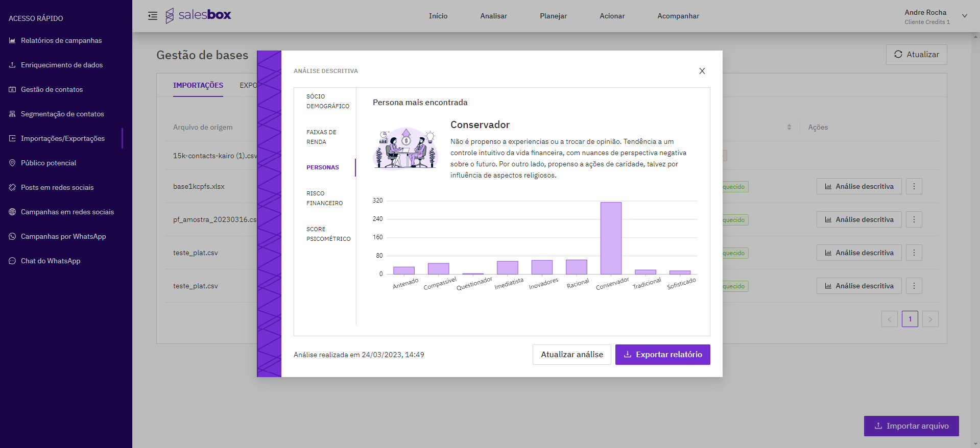The image size is (980, 448).
Task: Open Relatórios de campanhas from sidebar
Action: 61,40
